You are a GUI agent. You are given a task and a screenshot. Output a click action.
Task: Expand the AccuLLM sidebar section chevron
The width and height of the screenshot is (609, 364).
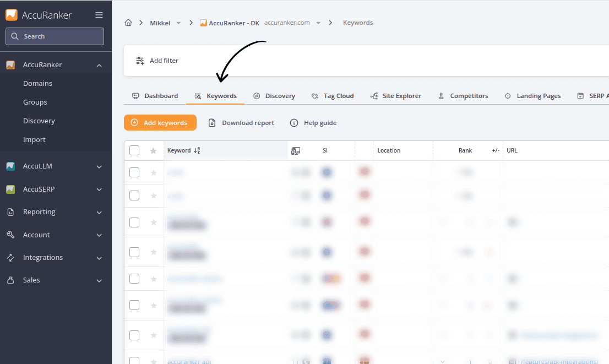(99, 167)
